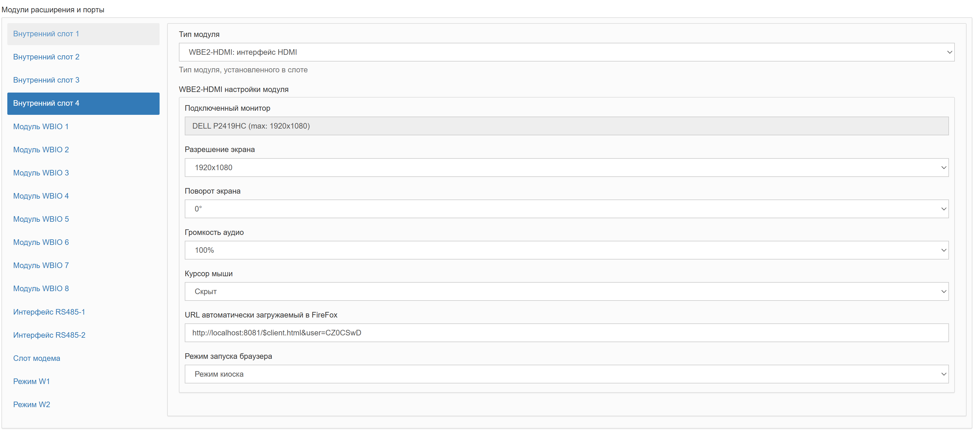The image size is (980, 430).
Task: Open the Поворот экрана dropdown
Action: pos(566,209)
